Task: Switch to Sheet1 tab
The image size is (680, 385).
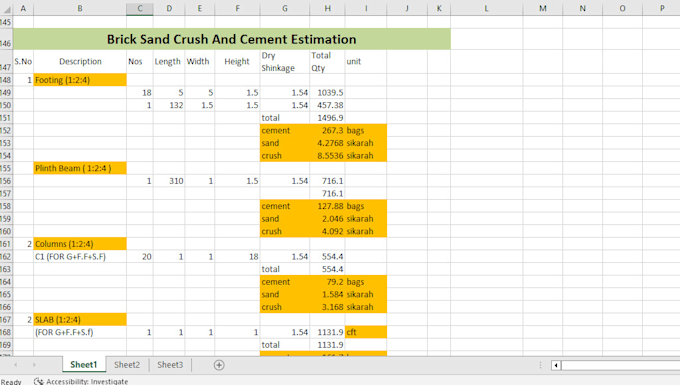Action: click(x=84, y=365)
